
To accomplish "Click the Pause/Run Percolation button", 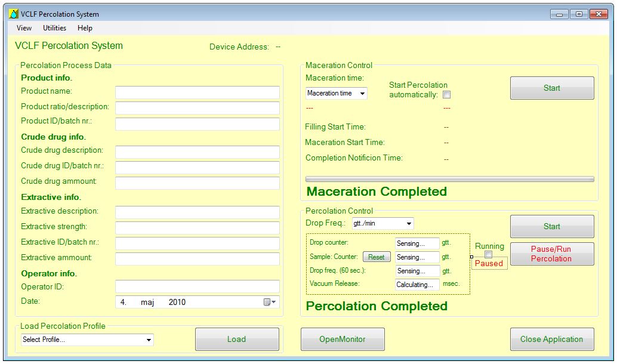I will pos(552,254).
